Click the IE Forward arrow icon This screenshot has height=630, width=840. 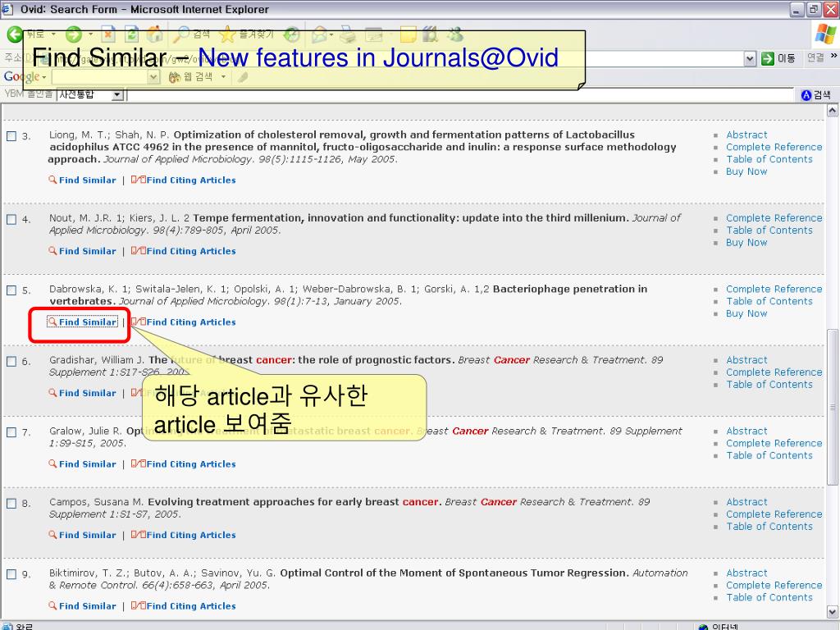(x=73, y=34)
